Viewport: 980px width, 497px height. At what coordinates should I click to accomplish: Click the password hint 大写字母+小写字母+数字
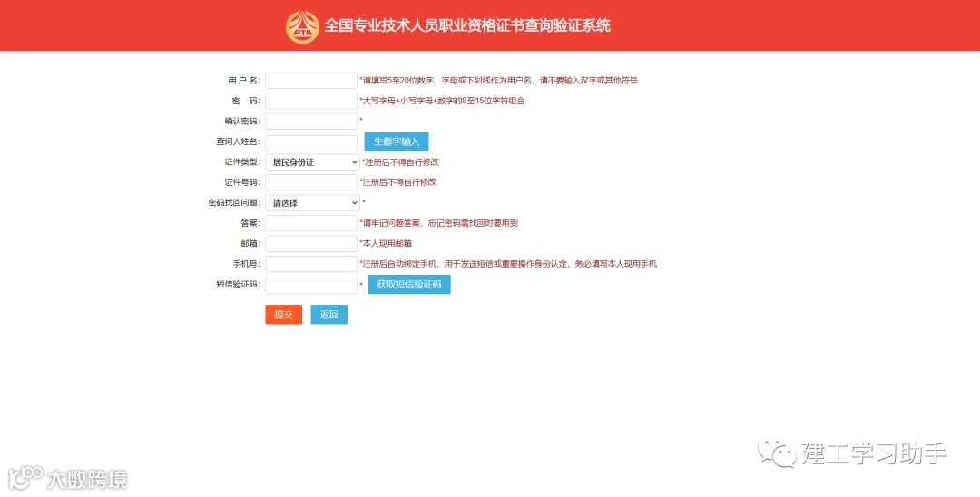pos(442,101)
